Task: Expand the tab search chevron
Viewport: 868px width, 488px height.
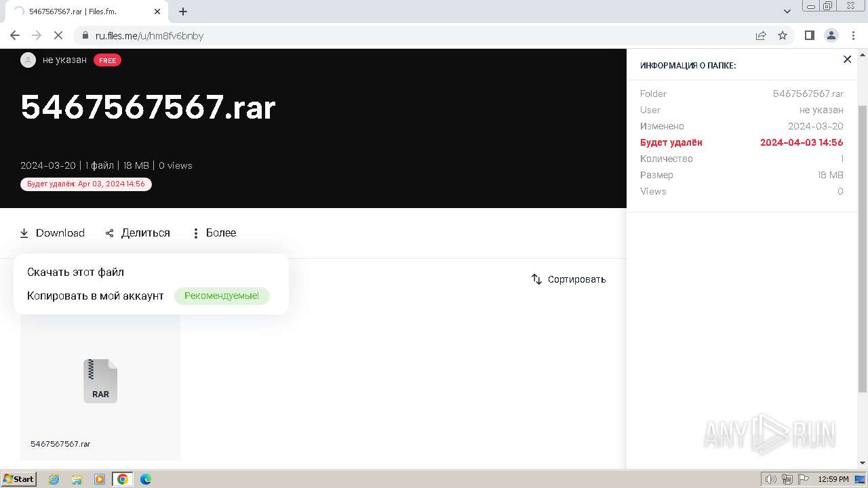Action: (787, 12)
